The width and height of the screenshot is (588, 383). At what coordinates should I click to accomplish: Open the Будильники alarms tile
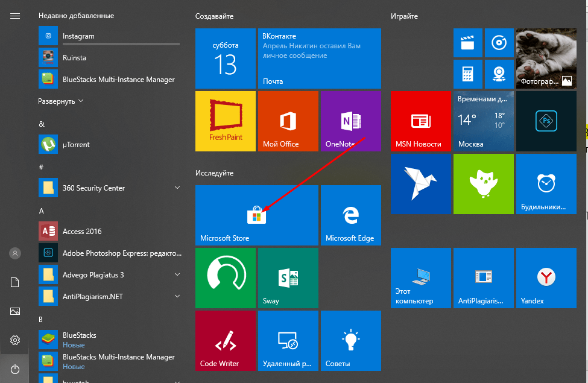(x=546, y=184)
